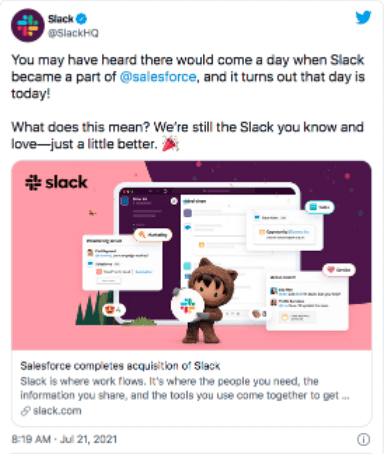The height and width of the screenshot is (454, 384).
Task: Click the link chain icon beside slack.com
Action: [26, 411]
